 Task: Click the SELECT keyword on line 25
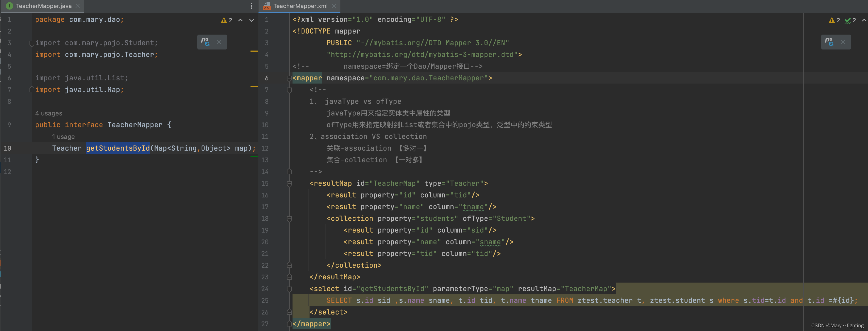[x=339, y=301]
